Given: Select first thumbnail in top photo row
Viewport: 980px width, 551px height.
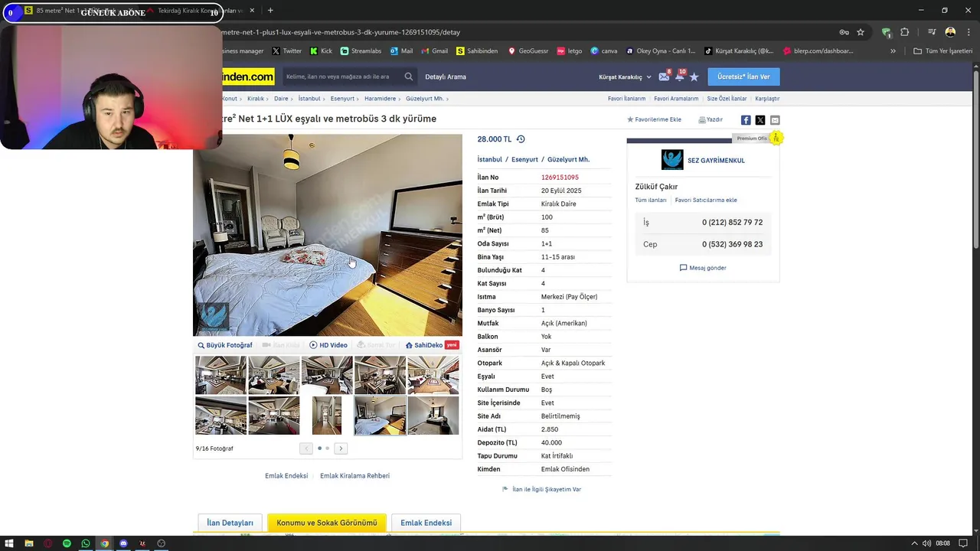Looking at the screenshot, I should click(220, 375).
